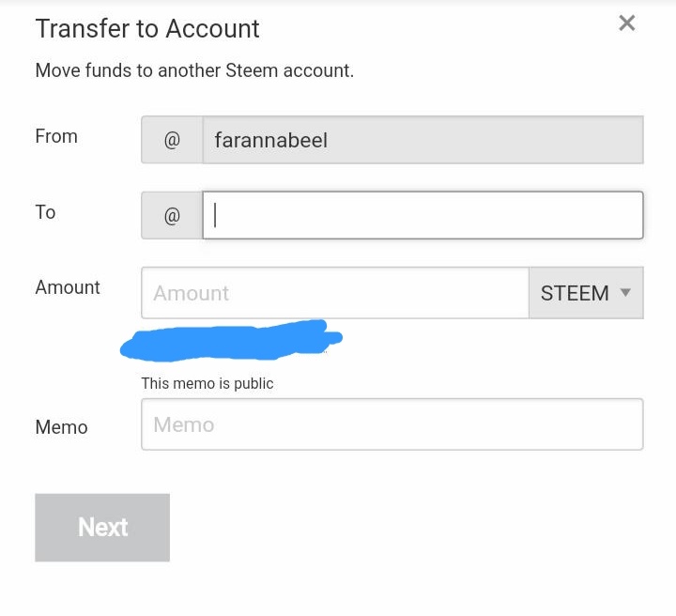Focus the To recipient account field

pyautogui.click(x=422, y=216)
